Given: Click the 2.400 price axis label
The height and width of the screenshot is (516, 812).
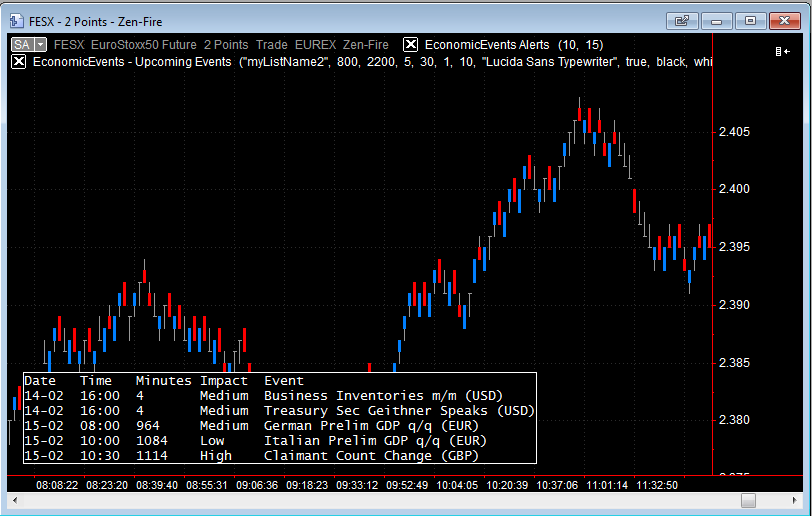Looking at the screenshot, I should click(734, 189).
